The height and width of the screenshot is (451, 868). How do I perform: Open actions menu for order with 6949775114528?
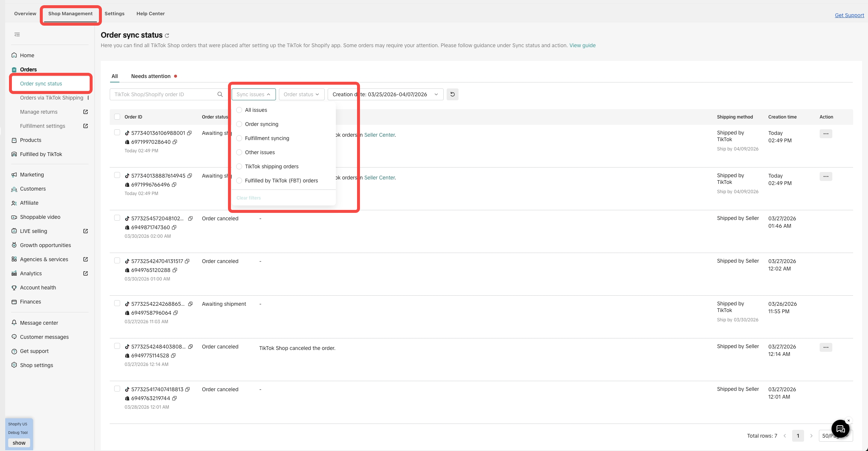[826, 347]
